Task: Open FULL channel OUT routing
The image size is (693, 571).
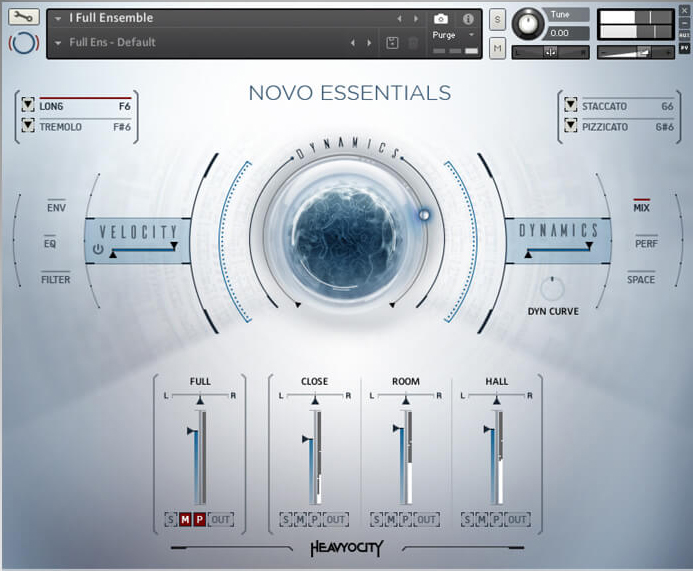Action: tap(221, 519)
